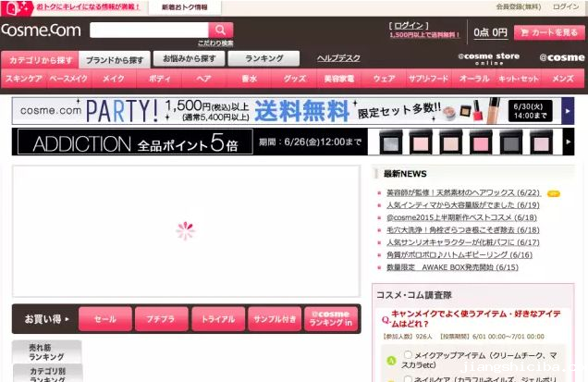Click the bright pink ADDICTION eyeshadow swatch
The image size is (588, 382).
coord(481,142)
